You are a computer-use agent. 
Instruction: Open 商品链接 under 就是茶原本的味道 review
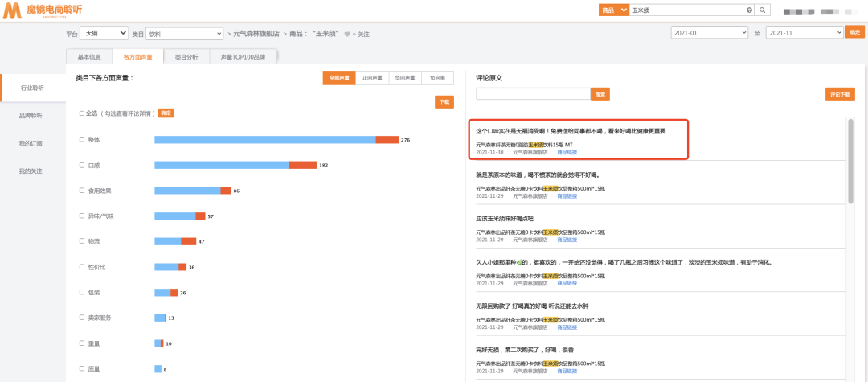567,195
